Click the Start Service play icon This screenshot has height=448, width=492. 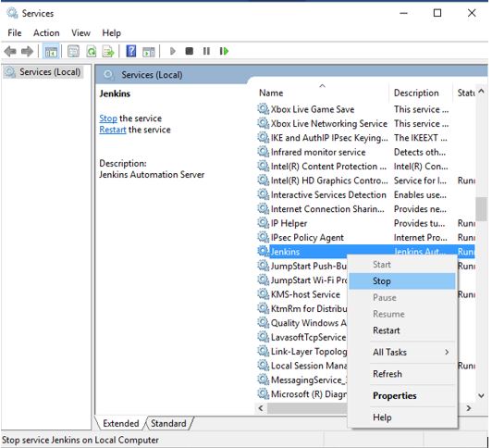click(x=172, y=51)
